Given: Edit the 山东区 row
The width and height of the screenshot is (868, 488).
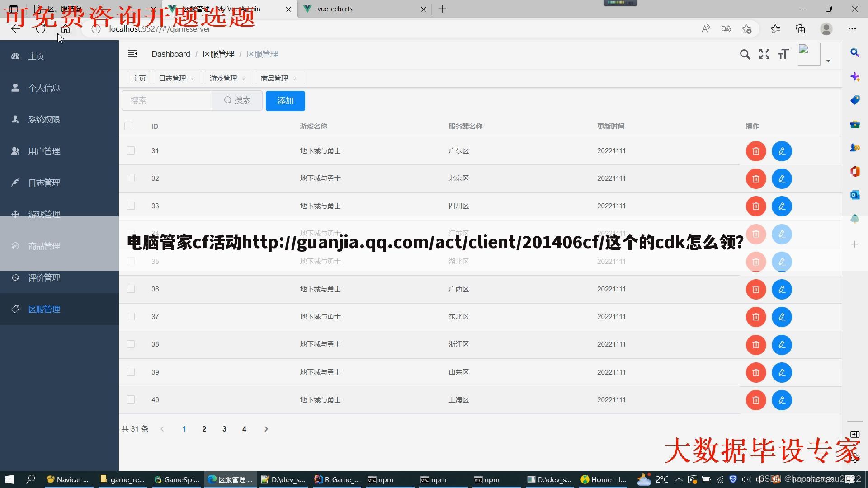Looking at the screenshot, I should [x=782, y=372].
